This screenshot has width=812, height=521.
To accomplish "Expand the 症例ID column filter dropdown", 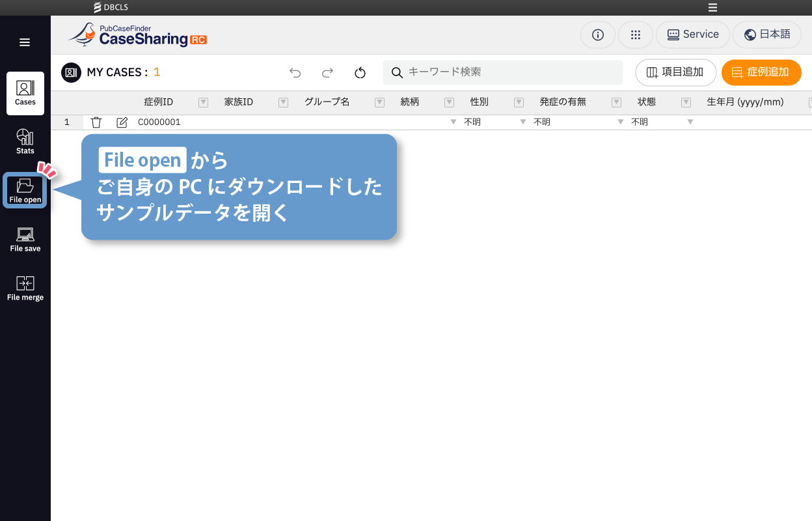I will (x=203, y=102).
